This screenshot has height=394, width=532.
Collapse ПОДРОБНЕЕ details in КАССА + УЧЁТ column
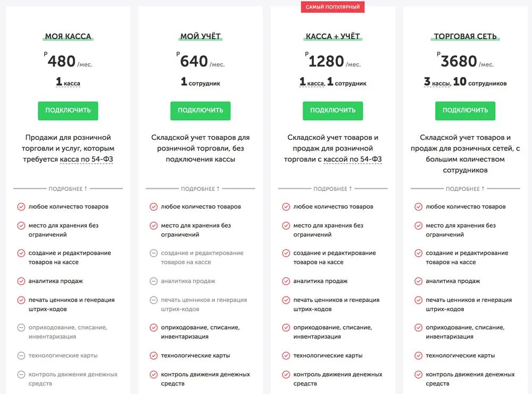click(x=333, y=189)
